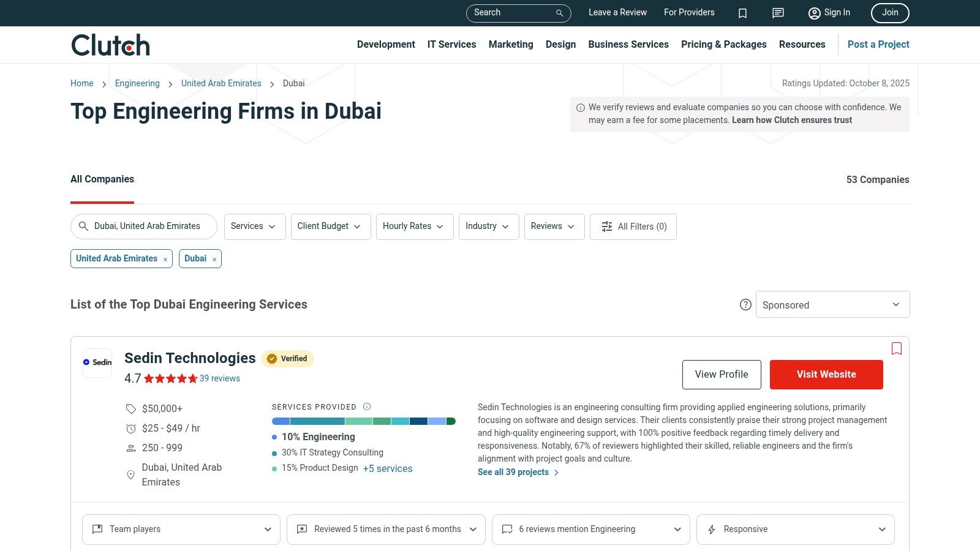Open See all 39 projects link
Viewport: 980px width, 551px height.
[x=513, y=472]
